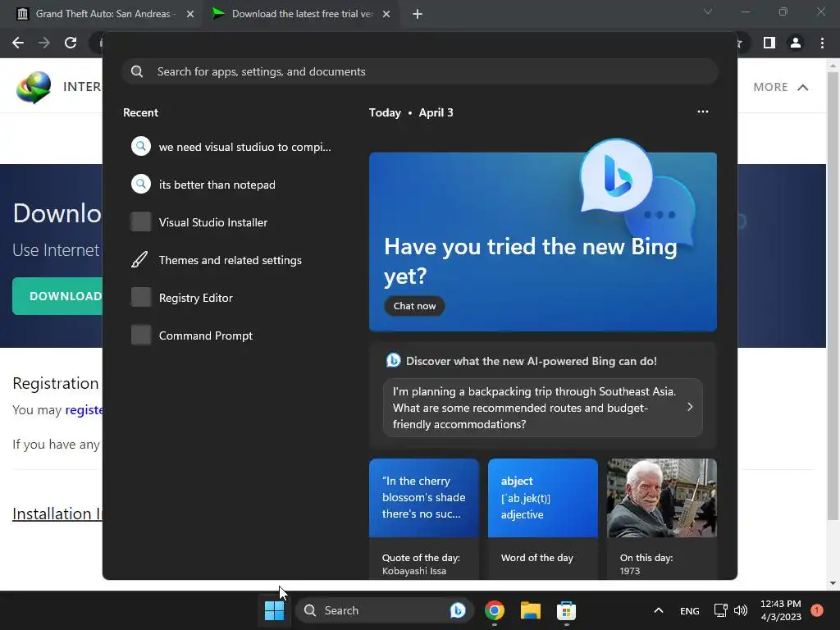The image size is (840, 630).
Task: Open Command Prompt from recent list
Action: [232, 336]
